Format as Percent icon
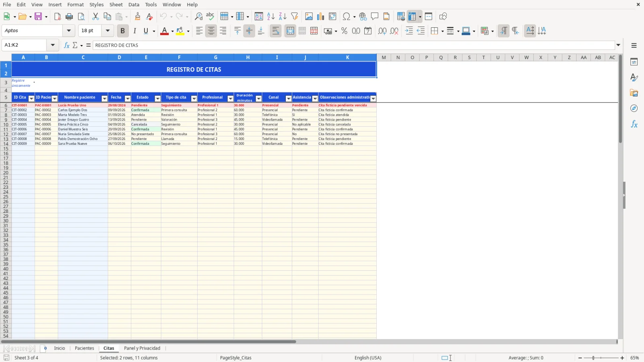The width and height of the screenshot is (644, 362). [x=344, y=31]
